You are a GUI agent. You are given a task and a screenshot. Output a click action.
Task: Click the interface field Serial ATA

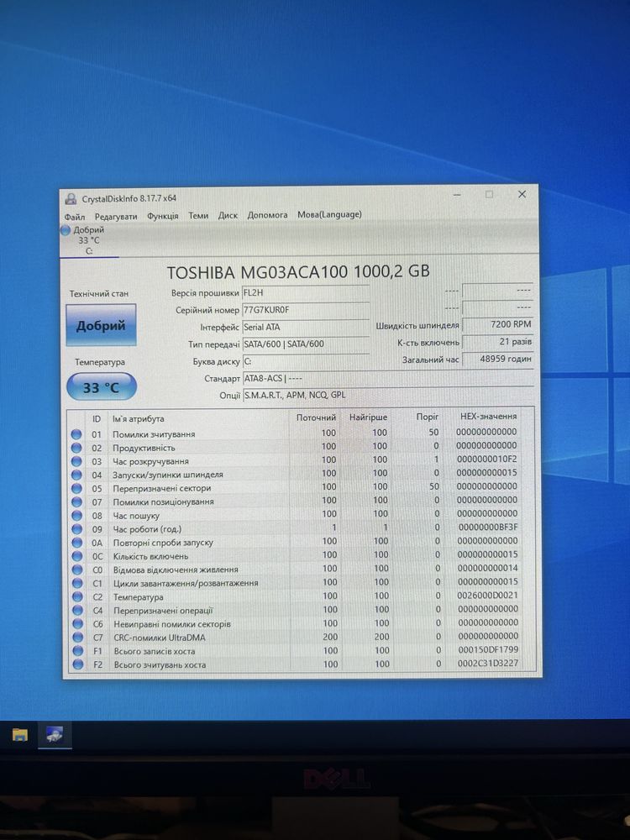pos(306,328)
